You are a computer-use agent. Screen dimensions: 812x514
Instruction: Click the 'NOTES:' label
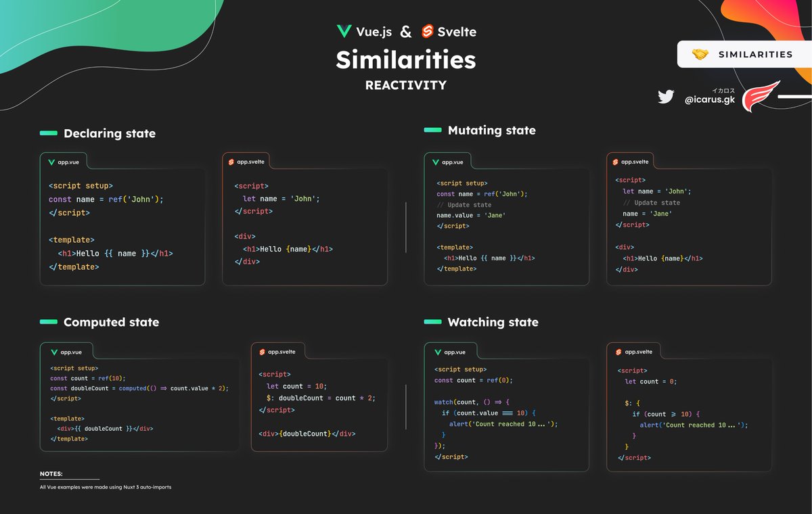[x=51, y=474]
